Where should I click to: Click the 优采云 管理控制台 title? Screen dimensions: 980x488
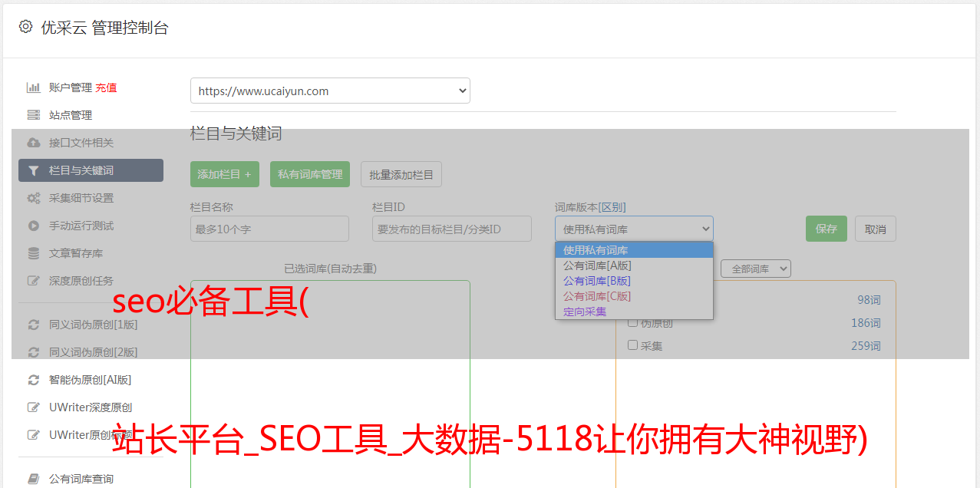[x=104, y=28]
